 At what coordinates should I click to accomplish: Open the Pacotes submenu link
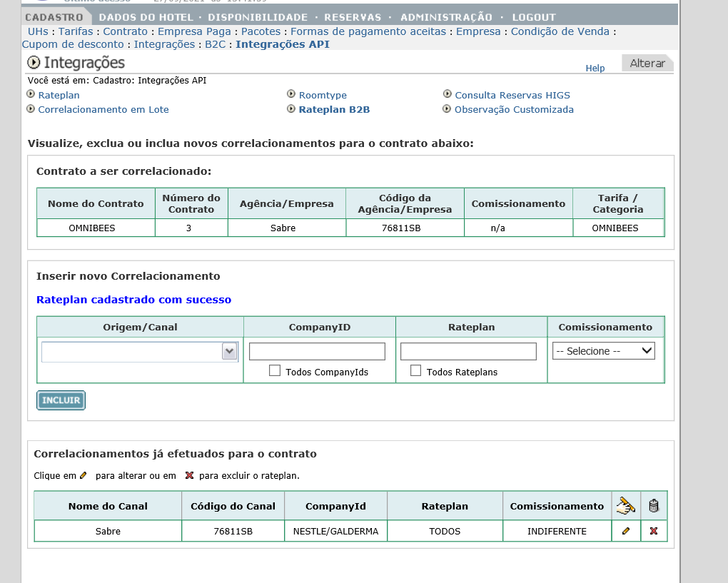(261, 31)
